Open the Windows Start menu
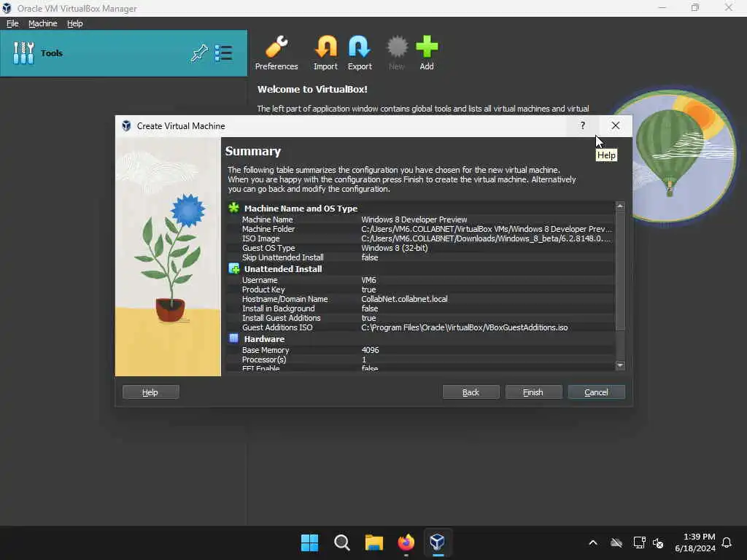 [x=309, y=542]
